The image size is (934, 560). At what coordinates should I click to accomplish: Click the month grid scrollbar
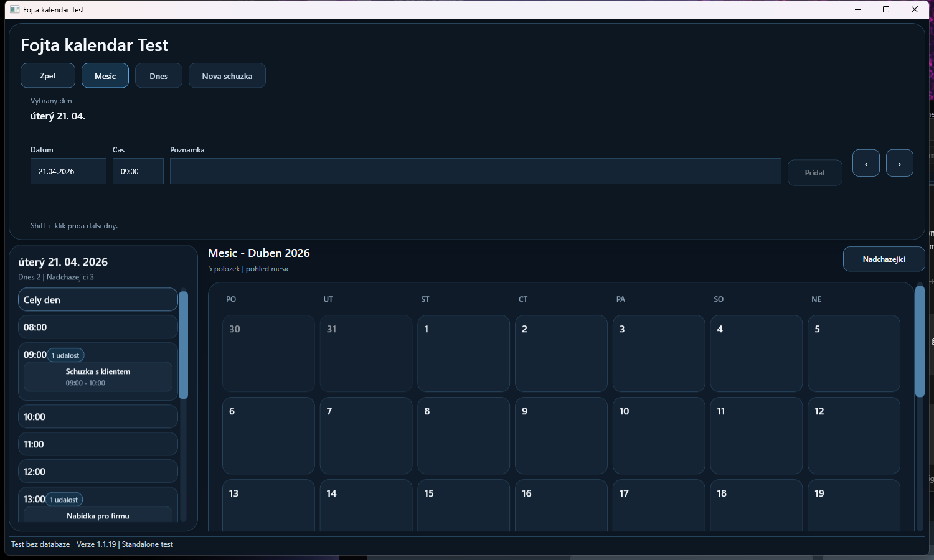click(920, 341)
